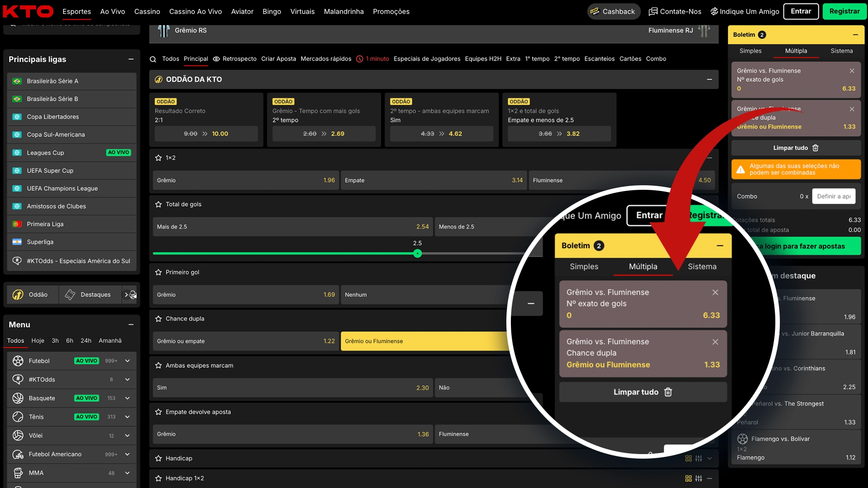Viewport: 868px width, 488px height.
Task: Open Copa Libertadores league
Action: 72,117
